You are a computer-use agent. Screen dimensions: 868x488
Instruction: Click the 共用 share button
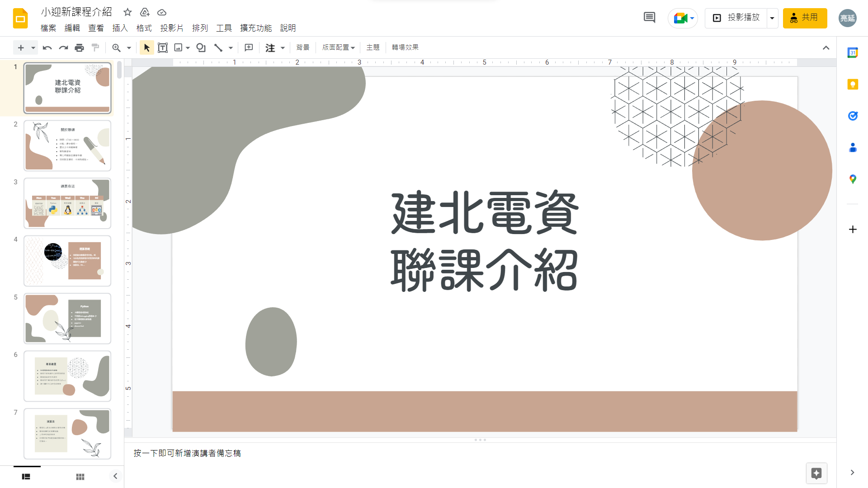[x=805, y=18]
